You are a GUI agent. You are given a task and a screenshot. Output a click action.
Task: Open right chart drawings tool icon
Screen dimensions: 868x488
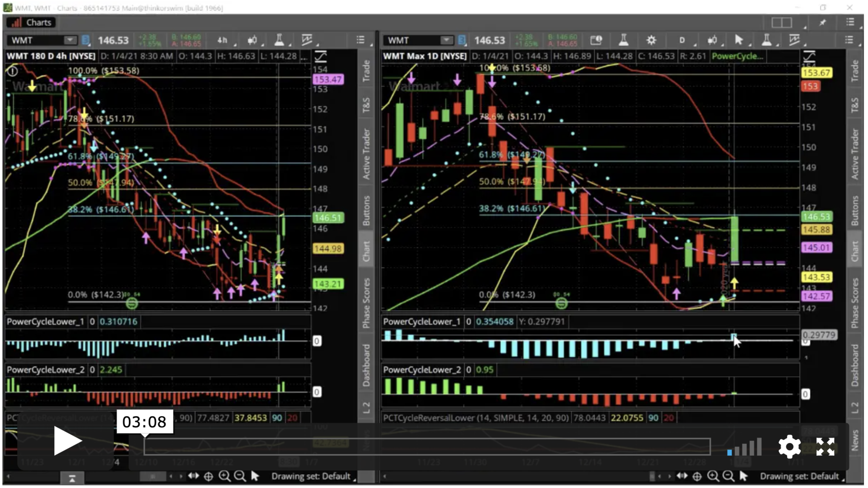point(794,40)
